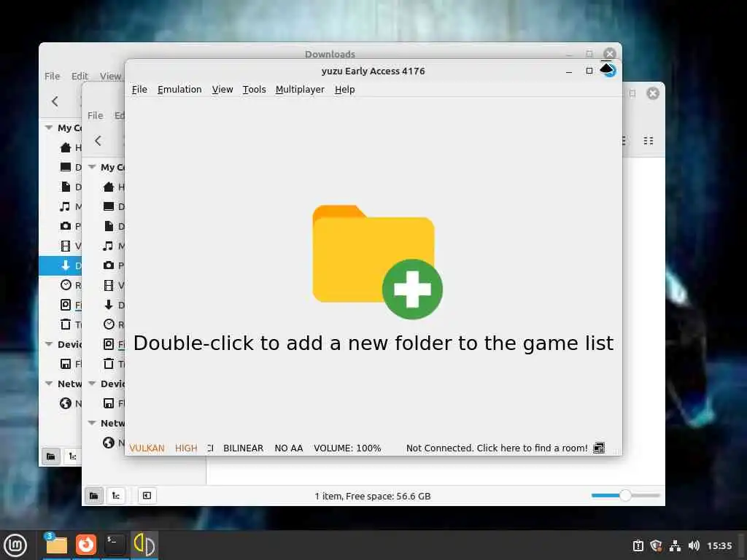Open the Linux Mint start menu

coord(15,545)
